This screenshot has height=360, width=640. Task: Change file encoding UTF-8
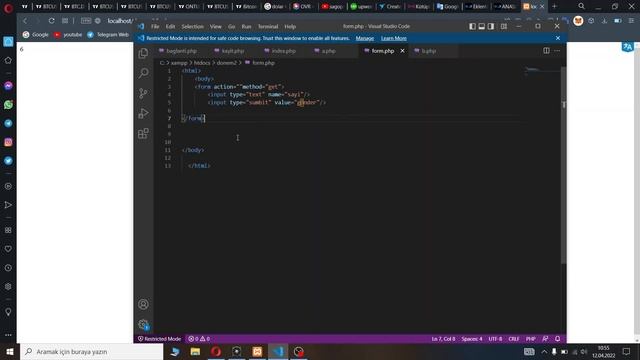(495, 339)
